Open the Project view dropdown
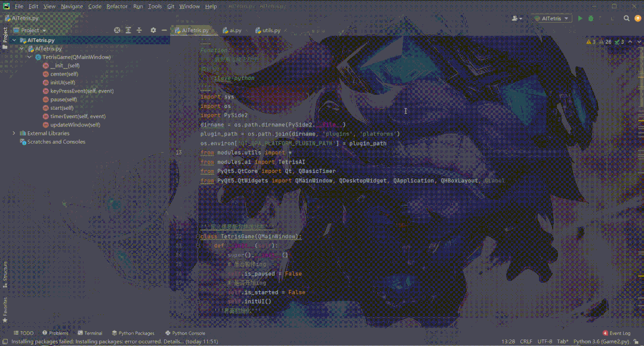Image resolution: width=644 pixels, height=346 pixels. tap(30, 30)
